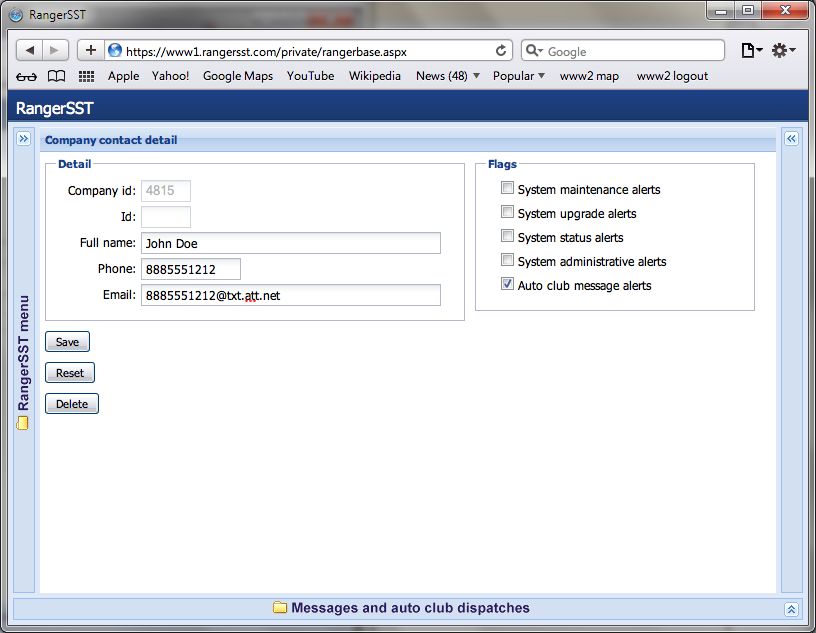816x633 pixels.
Task: Collapse the right side panel arrows
Action: point(791,139)
